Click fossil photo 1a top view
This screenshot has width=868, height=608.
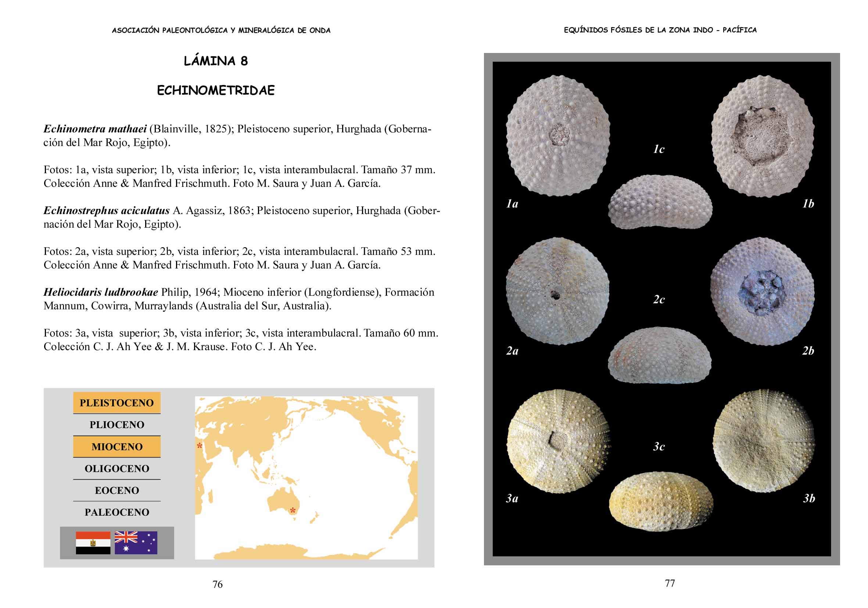(x=557, y=135)
